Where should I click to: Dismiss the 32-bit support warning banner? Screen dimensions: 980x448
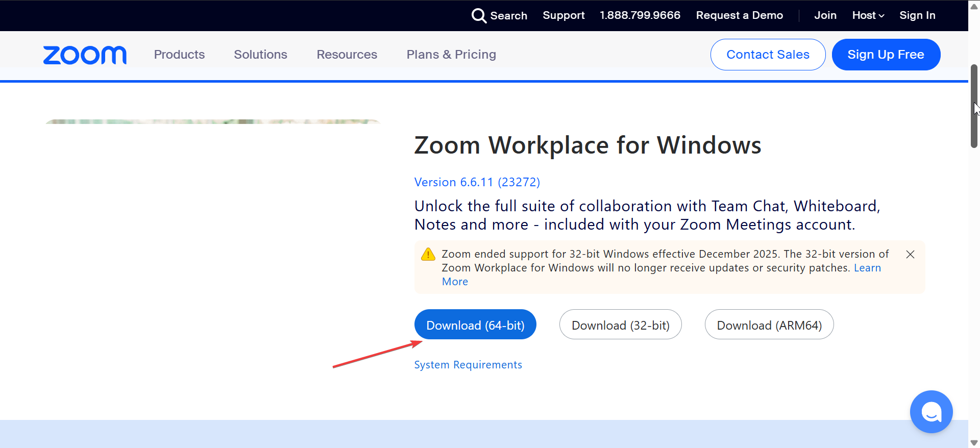coord(910,254)
